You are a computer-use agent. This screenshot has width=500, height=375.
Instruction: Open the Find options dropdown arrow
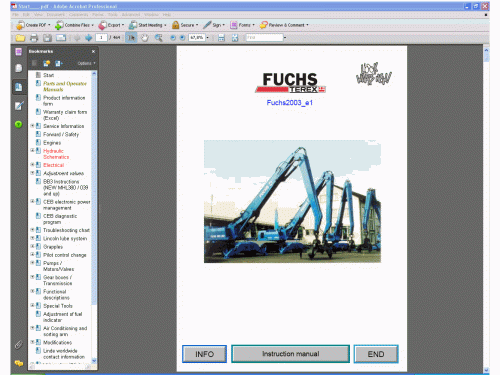[x=285, y=38]
